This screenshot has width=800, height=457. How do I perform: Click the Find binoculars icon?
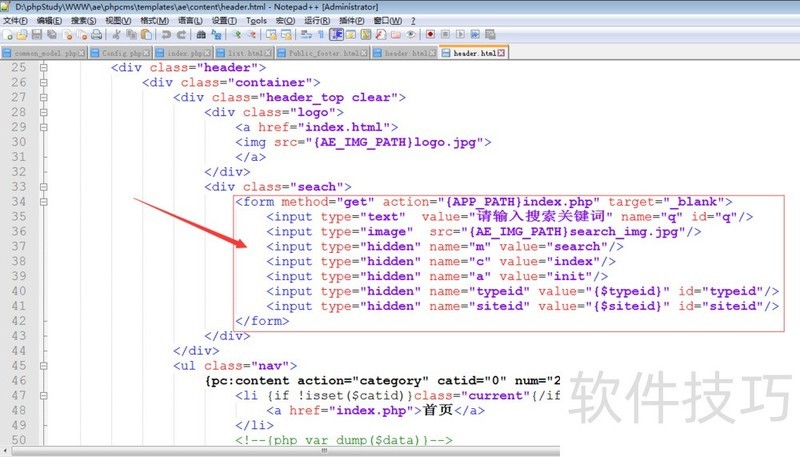(x=200, y=34)
